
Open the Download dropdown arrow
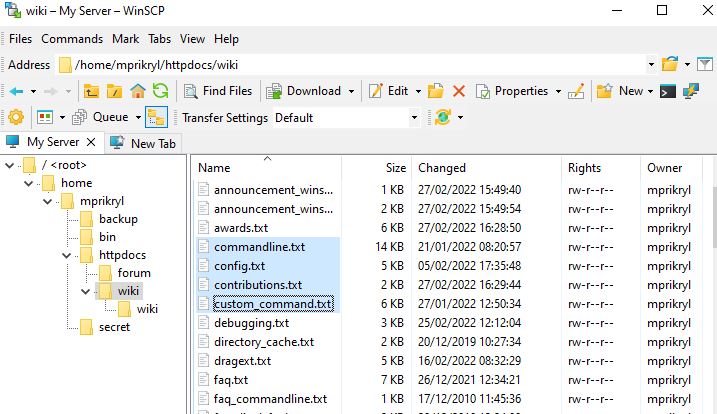[x=351, y=91]
